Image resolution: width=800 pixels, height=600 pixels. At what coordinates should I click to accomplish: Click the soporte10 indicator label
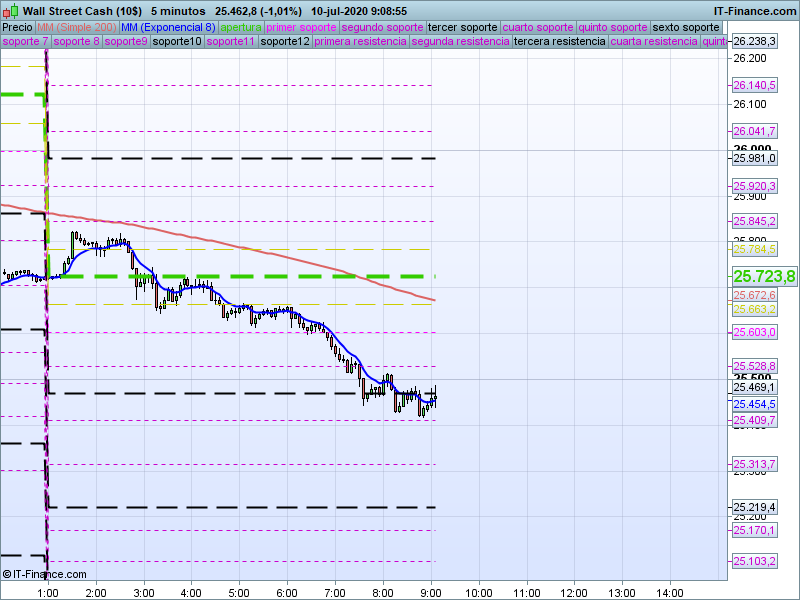coord(178,42)
